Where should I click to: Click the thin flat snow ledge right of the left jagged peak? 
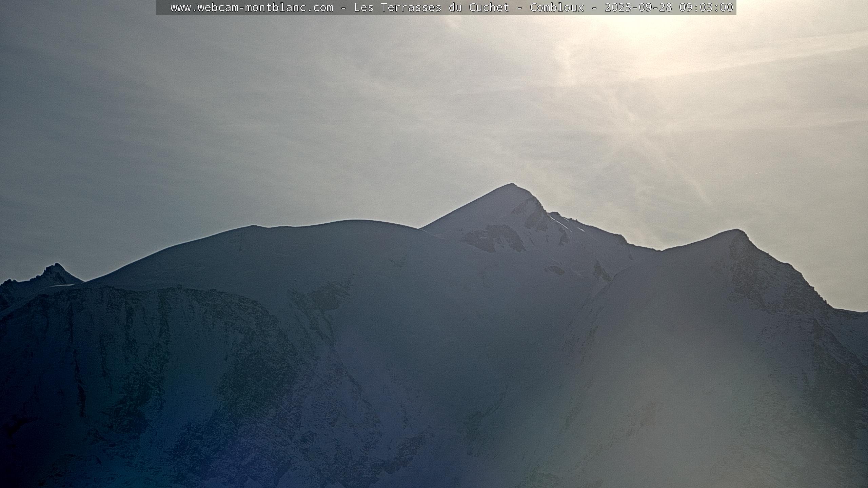tap(63, 285)
